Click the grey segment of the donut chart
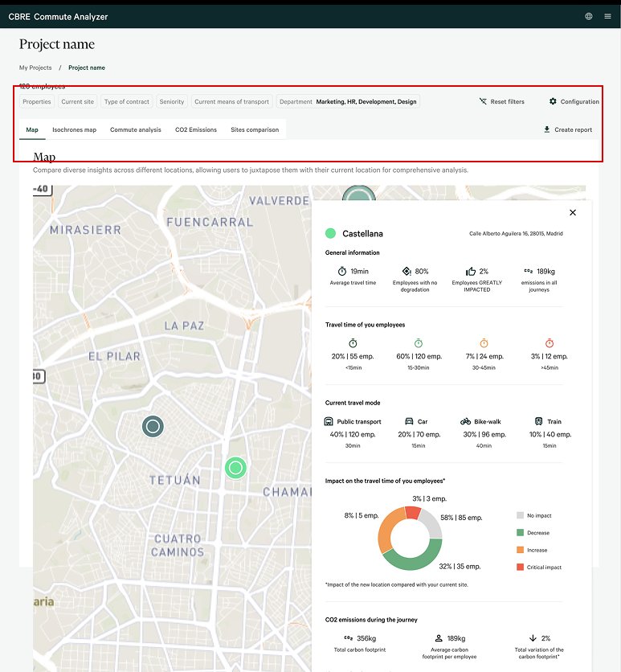Viewport: 621px width, 672px height. click(x=432, y=524)
